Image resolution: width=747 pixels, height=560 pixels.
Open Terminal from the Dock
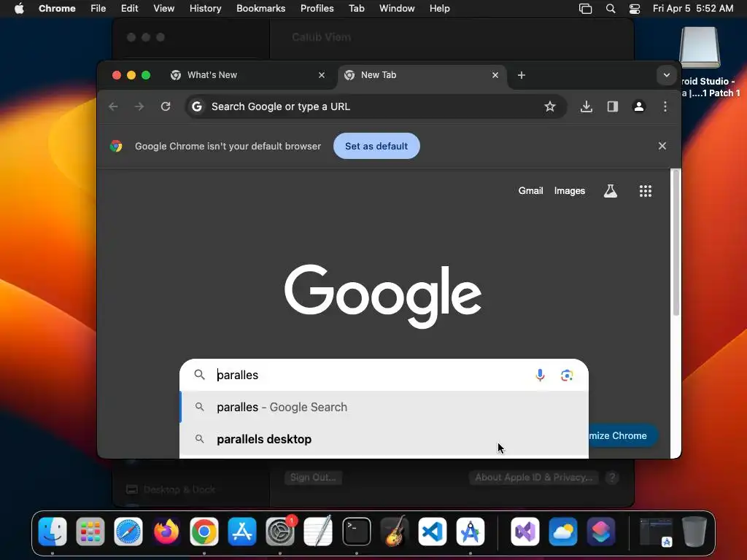click(356, 532)
